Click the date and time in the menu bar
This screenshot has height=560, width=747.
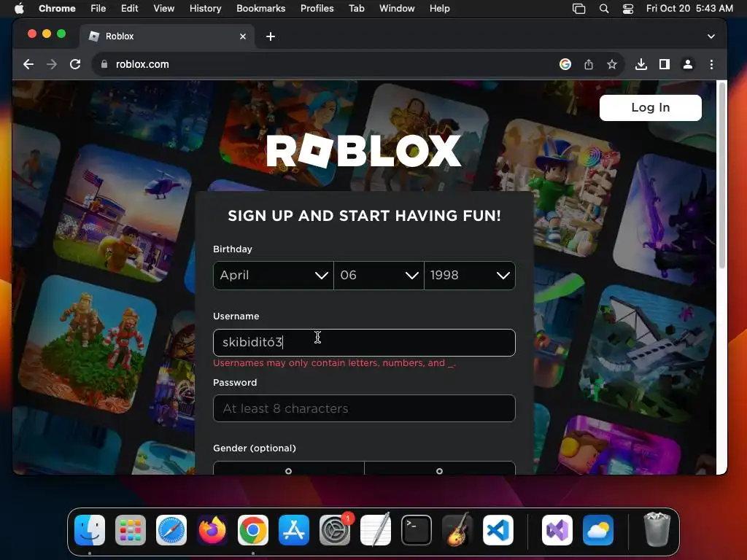[x=689, y=8]
